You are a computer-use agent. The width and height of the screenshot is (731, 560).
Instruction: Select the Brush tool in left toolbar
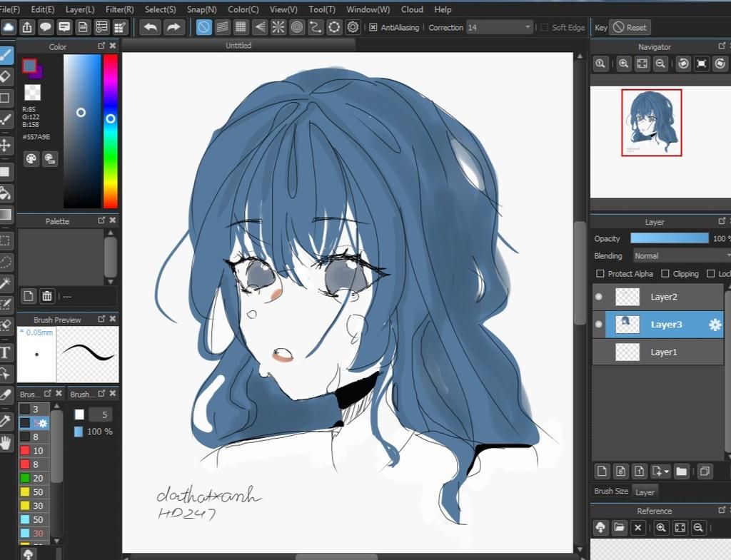(x=6, y=56)
